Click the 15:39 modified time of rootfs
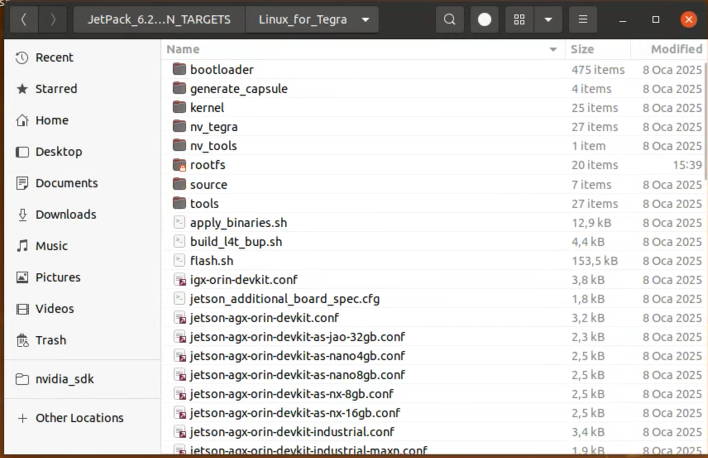This screenshot has height=458, width=708. coord(687,165)
